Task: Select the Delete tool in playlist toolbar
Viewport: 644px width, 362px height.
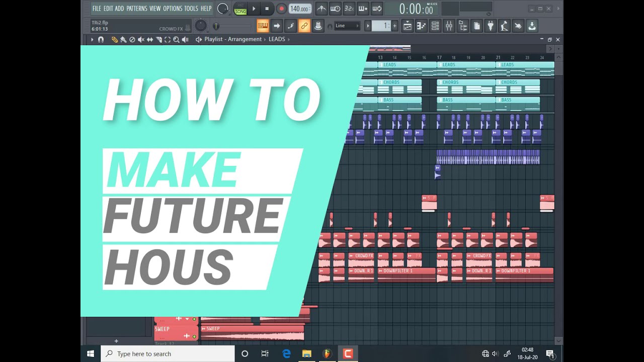Action: (132, 39)
